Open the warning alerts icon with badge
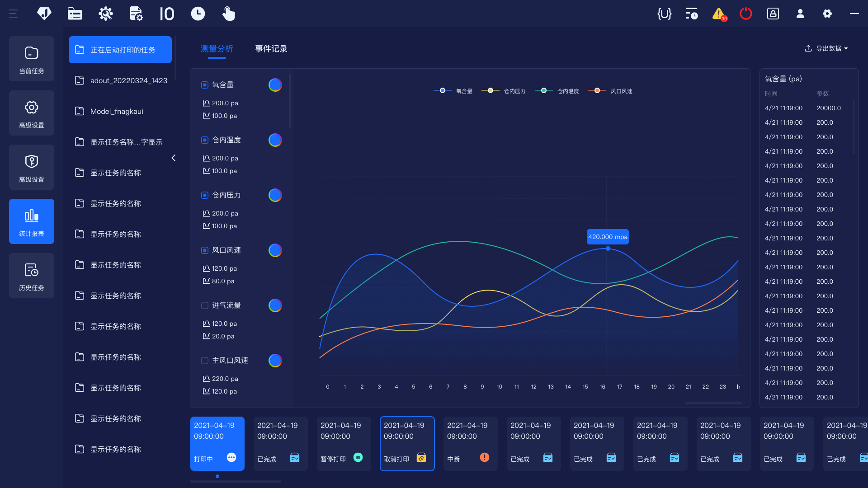The width and height of the screenshot is (868, 488). pos(719,14)
